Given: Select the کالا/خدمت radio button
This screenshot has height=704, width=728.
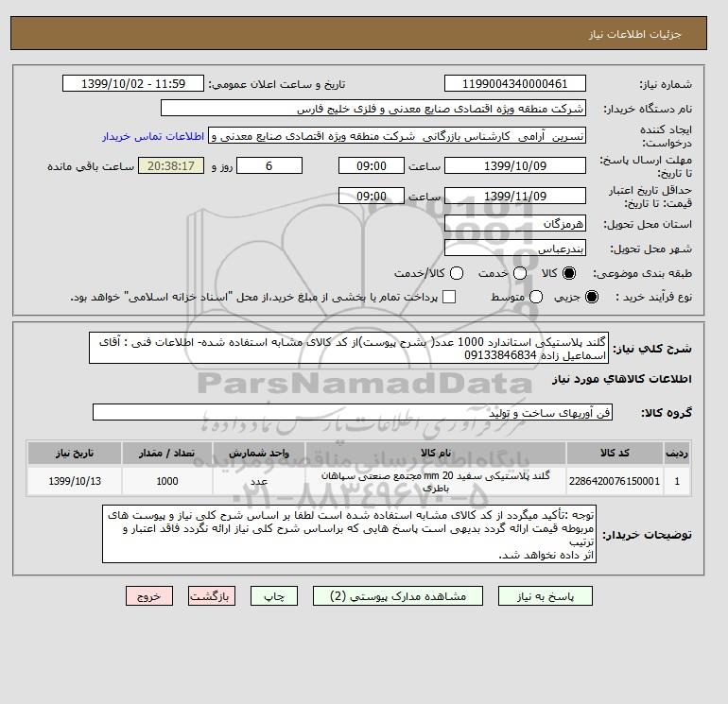Looking at the screenshot, I should point(457,273).
